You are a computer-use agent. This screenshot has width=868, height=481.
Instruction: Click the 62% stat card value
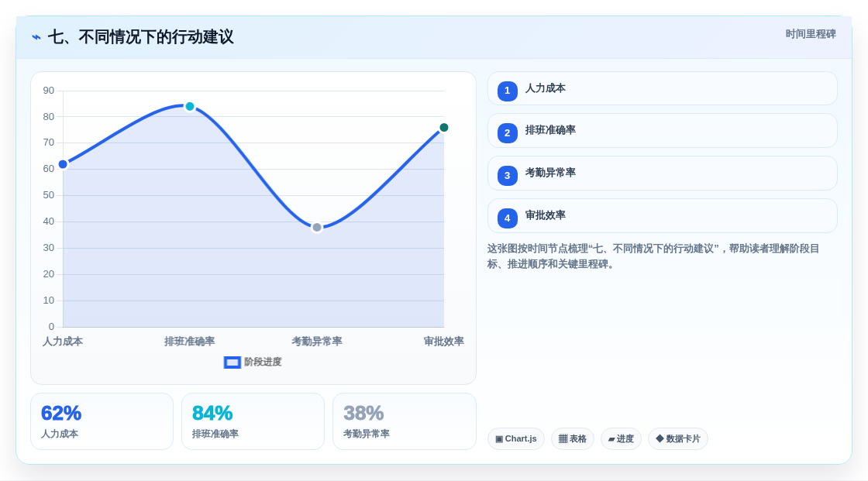[x=61, y=414]
